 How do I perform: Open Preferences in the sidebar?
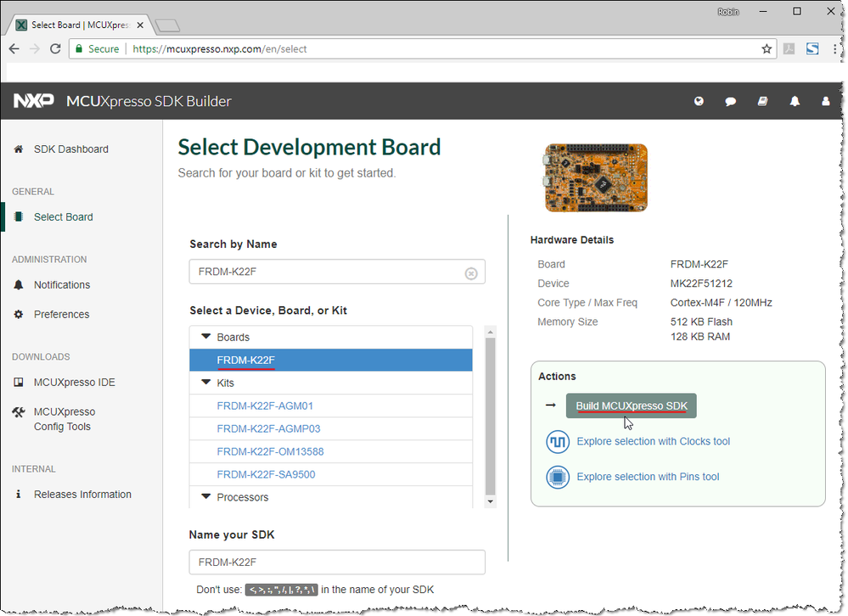[x=61, y=315]
